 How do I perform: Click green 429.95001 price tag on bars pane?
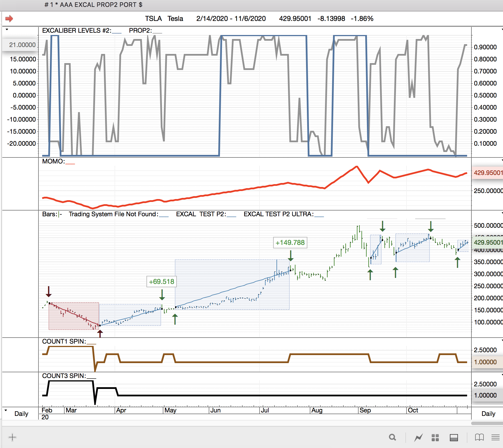point(487,243)
